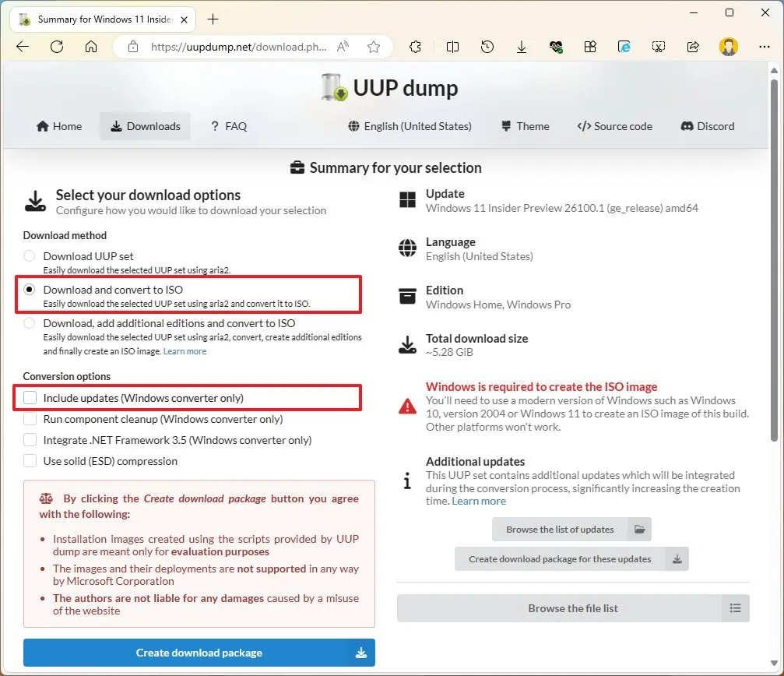Click the download icon beside Create download package for these updates
Viewport: 784px width, 676px height.
(x=677, y=558)
